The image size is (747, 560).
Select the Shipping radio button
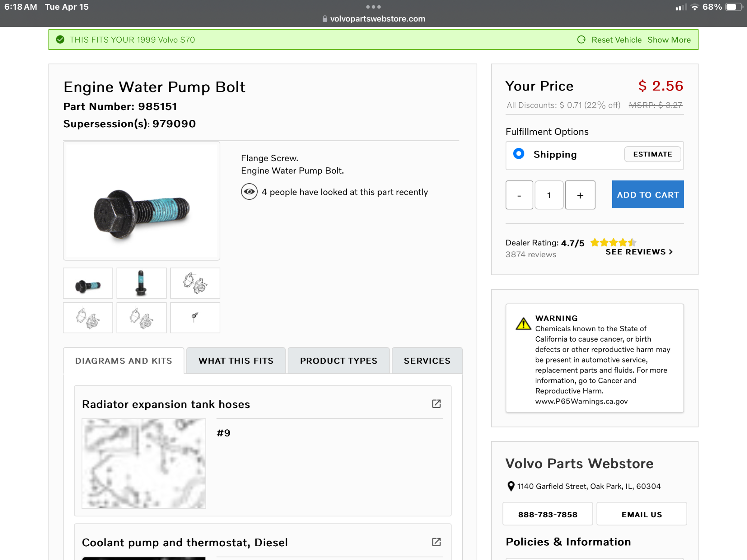(x=519, y=154)
